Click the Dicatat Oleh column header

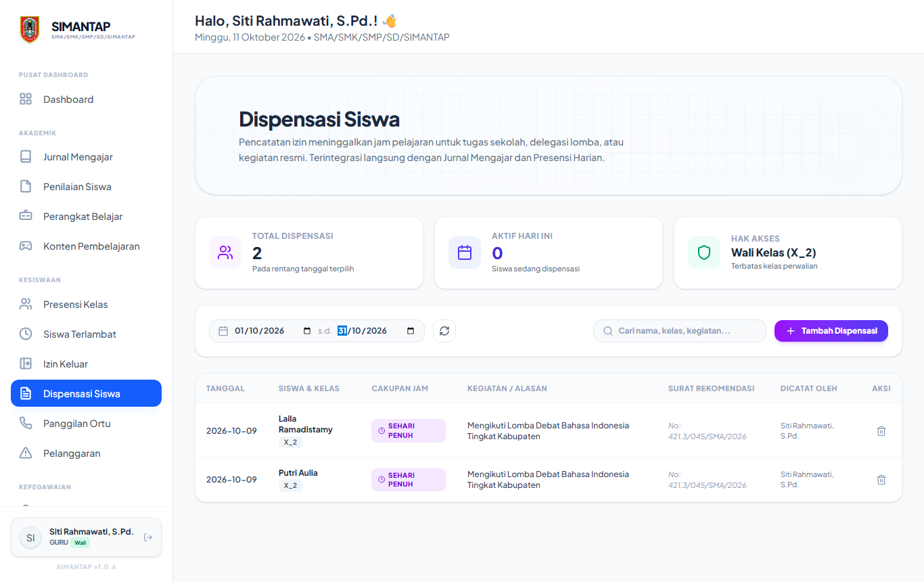808,388
